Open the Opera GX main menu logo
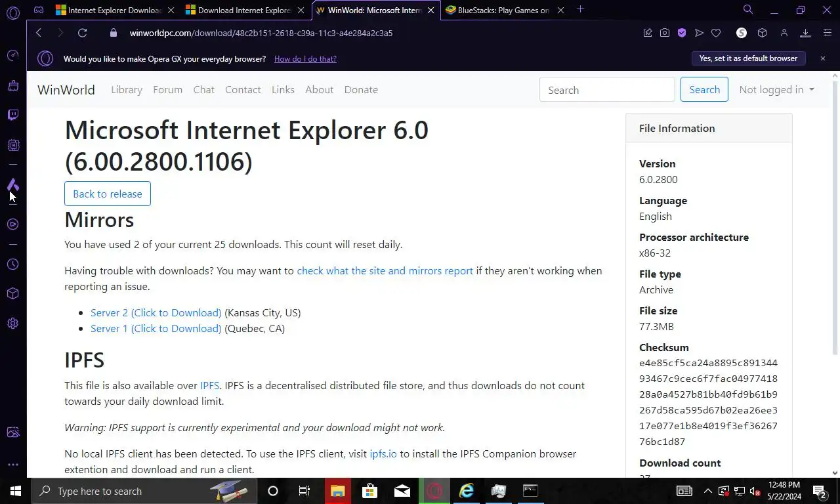 click(x=12, y=12)
